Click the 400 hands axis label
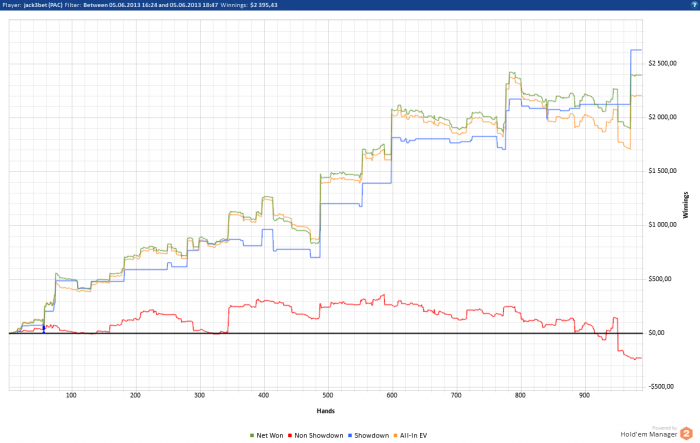The image size is (700, 443). [264, 395]
